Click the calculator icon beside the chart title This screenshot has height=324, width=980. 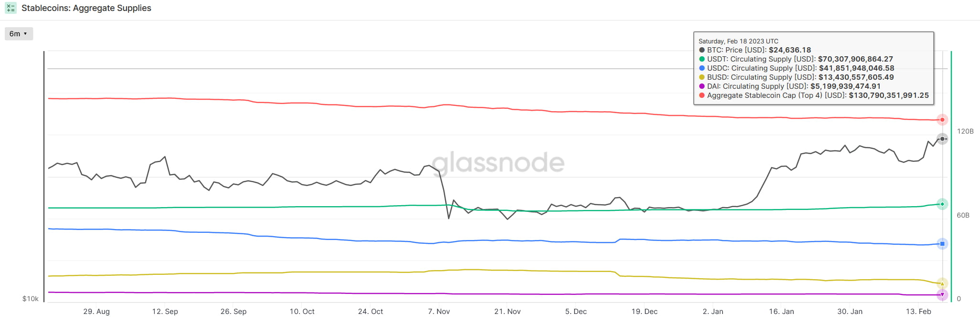pos(11,8)
